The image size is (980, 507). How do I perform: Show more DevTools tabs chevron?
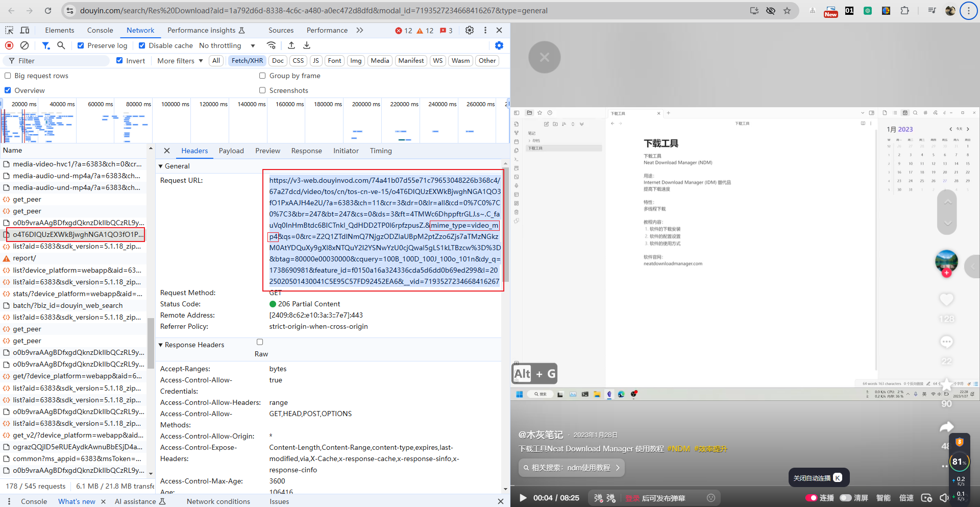click(x=360, y=30)
